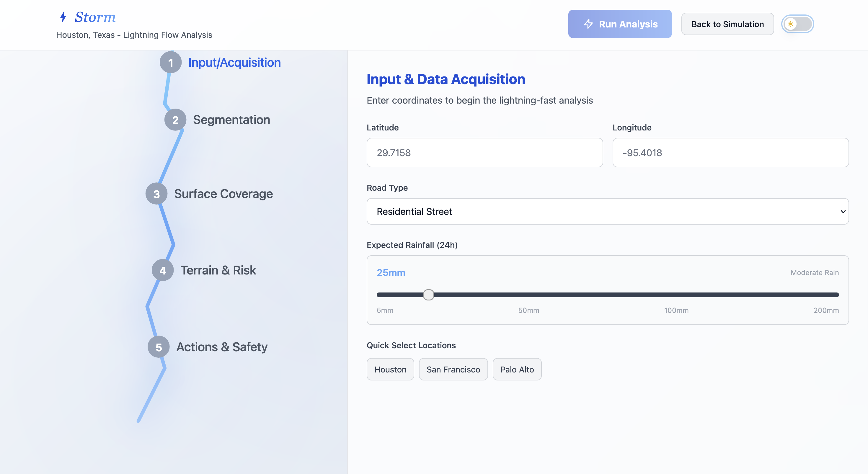Click the step 3 circle icon
Image resolution: width=868 pixels, height=474 pixels.
pos(156,194)
